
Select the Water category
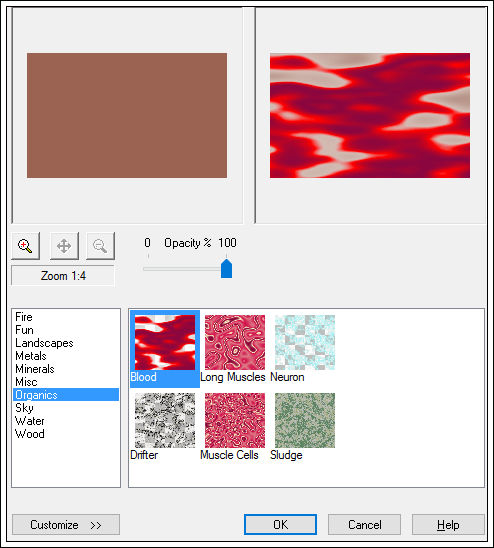tap(30, 421)
